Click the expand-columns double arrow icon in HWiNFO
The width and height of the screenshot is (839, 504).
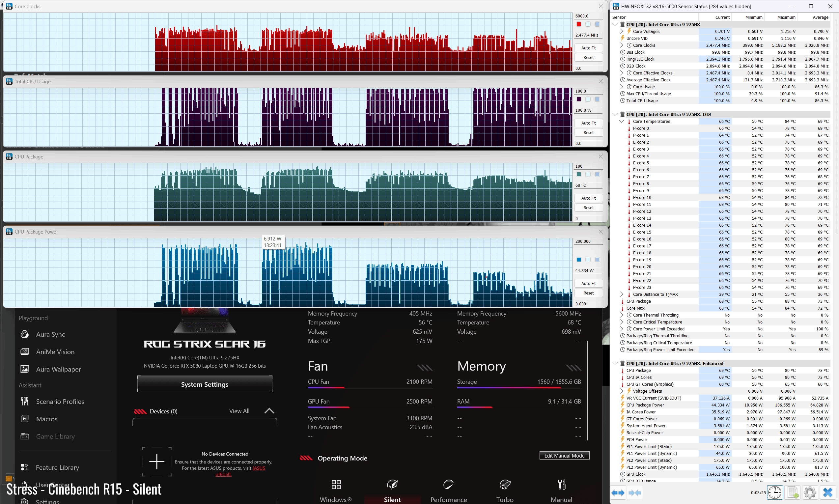(618, 492)
